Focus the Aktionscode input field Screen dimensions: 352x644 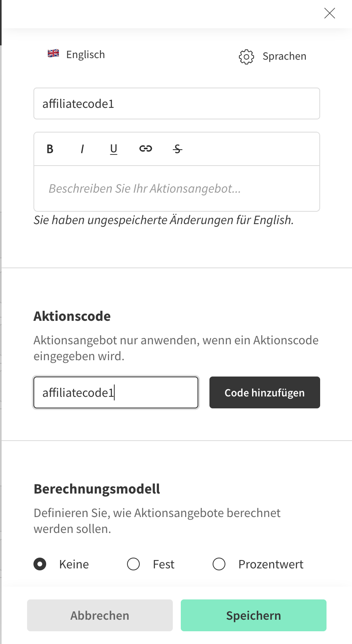click(115, 392)
